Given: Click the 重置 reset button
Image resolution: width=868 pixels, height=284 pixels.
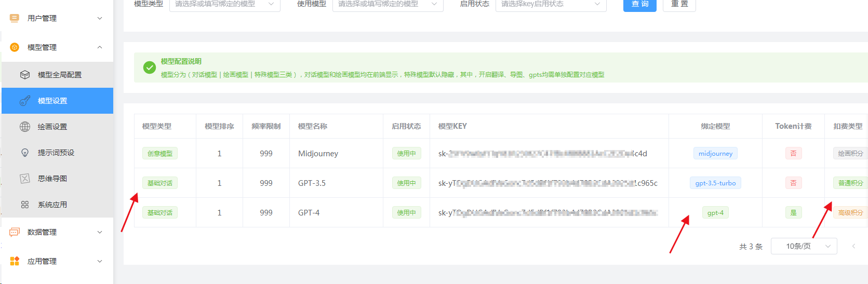Looking at the screenshot, I should click(679, 4).
